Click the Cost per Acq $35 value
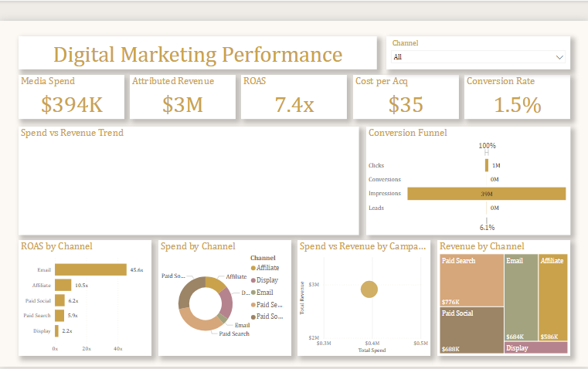Screen dimensions: 588x369 tap(406, 105)
